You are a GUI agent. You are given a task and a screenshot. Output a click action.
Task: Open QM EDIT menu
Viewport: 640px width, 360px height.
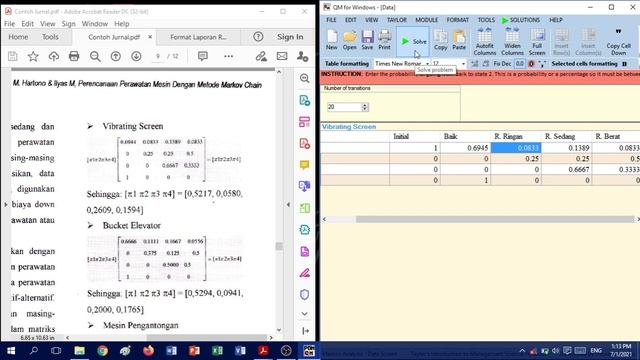point(351,20)
